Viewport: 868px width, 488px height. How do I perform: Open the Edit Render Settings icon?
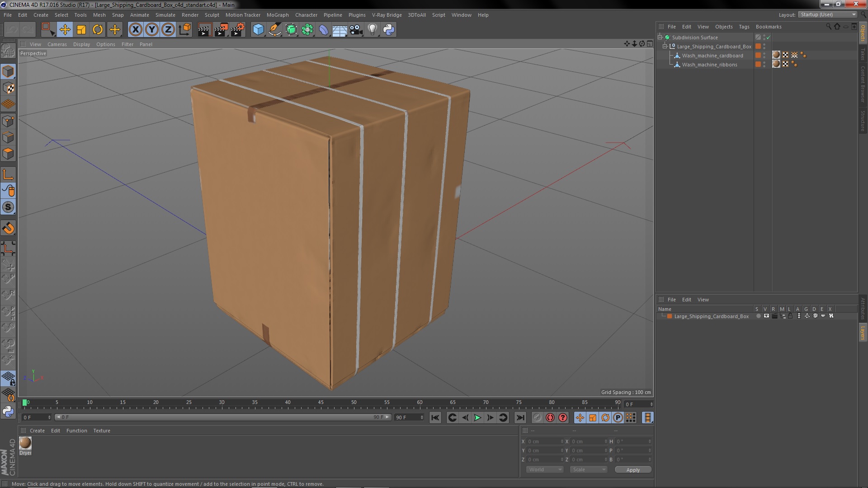[238, 30]
